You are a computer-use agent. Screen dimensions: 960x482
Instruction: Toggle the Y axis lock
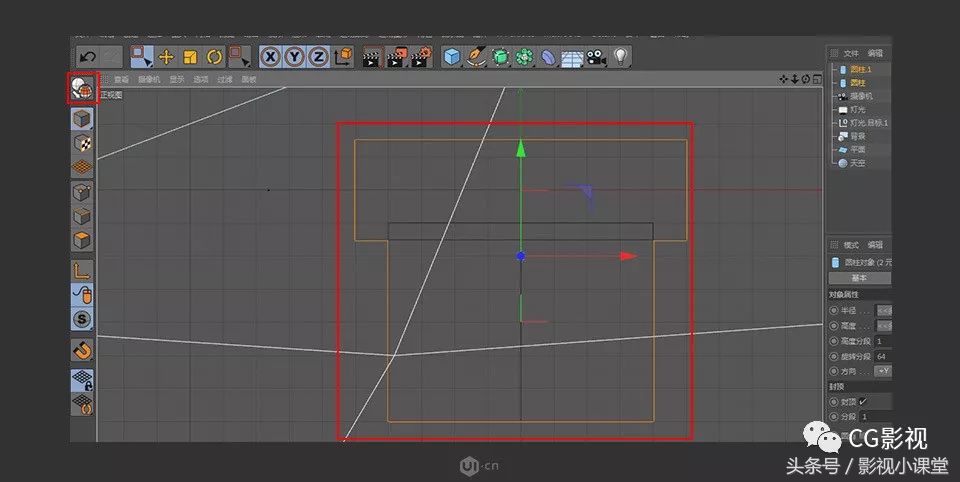(294, 57)
